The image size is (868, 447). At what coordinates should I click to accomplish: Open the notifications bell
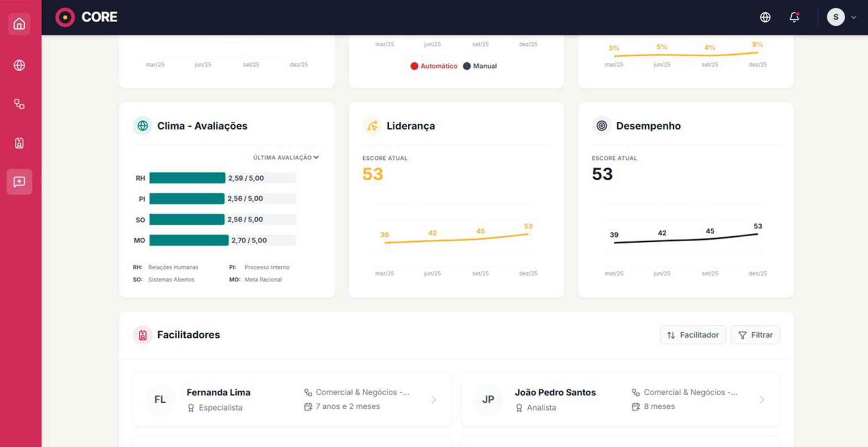pos(794,17)
